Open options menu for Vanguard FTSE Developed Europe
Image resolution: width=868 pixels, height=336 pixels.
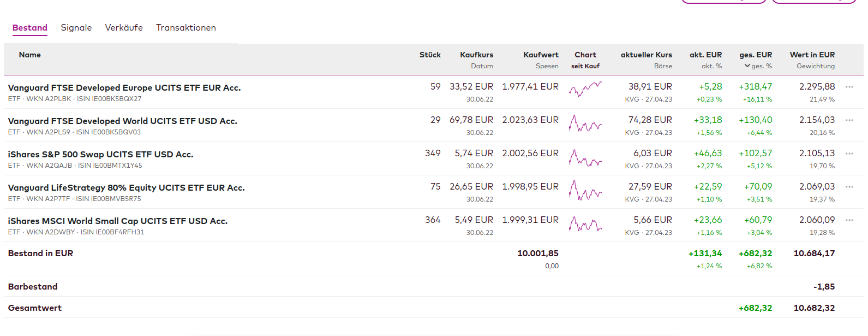pos(849,87)
